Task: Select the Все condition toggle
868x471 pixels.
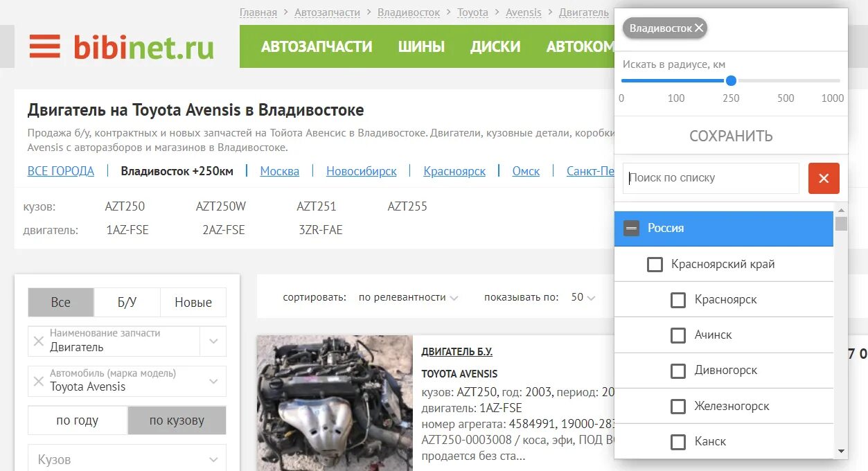Action: pos(61,302)
